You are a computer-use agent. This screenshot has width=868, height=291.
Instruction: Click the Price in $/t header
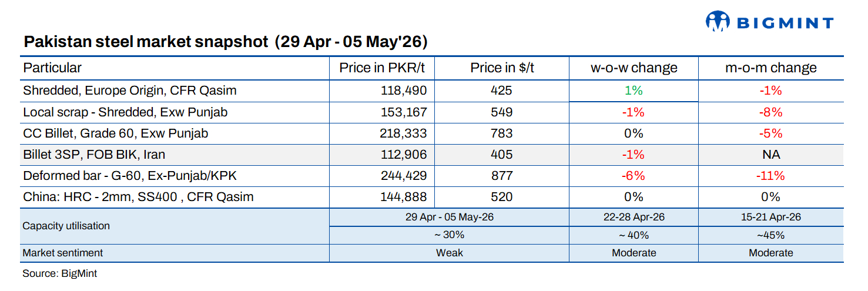click(x=502, y=68)
